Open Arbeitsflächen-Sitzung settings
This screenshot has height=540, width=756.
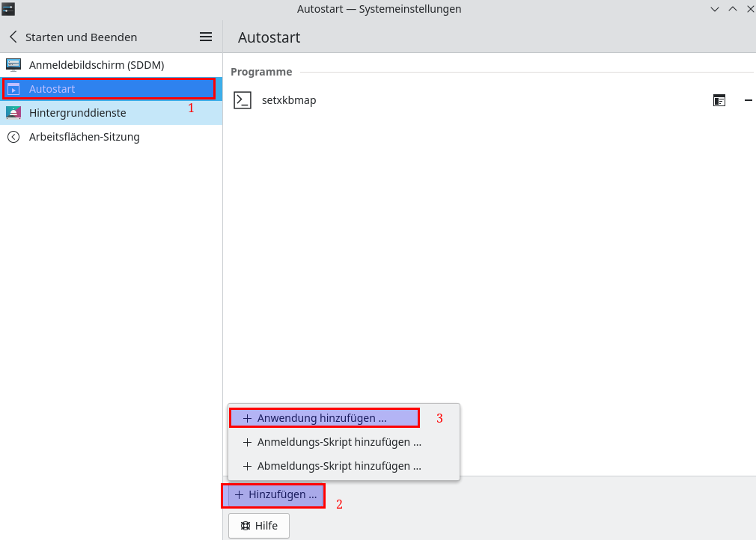[84, 137]
